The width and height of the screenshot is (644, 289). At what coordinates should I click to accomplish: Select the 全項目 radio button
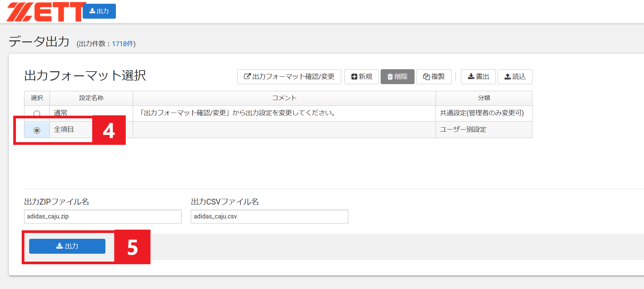point(37,130)
